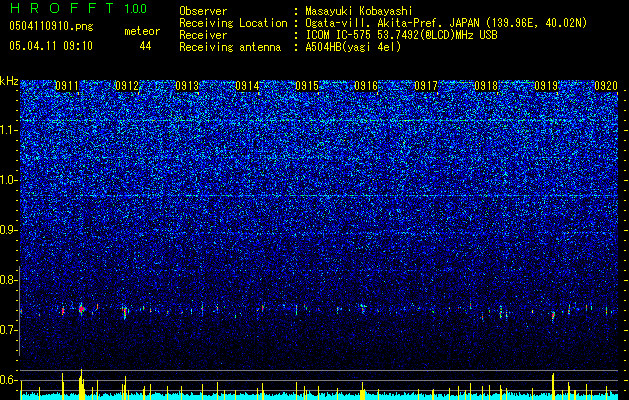Click the 0915 time marker
Image resolution: width=629 pixels, height=400 pixels.
pos(307,86)
